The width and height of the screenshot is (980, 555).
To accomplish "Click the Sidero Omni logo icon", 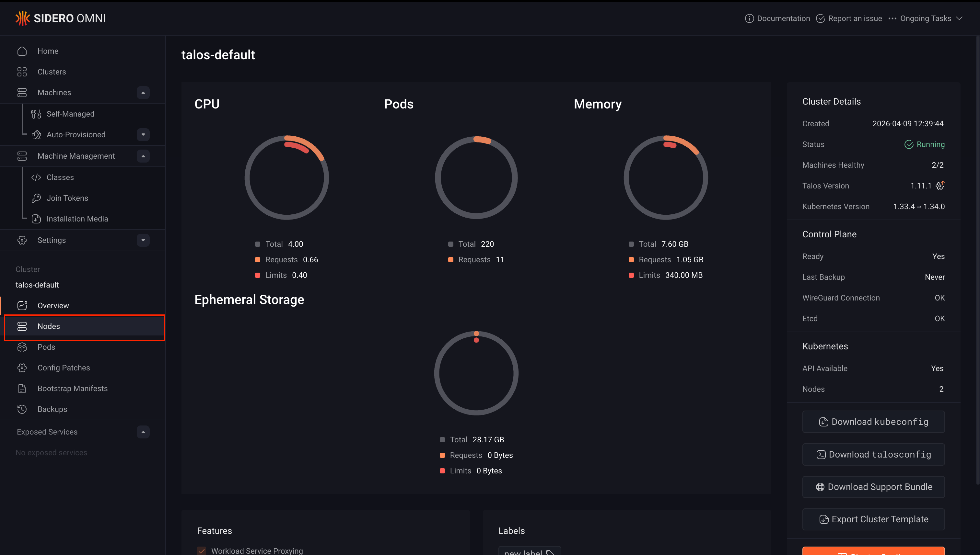I will [22, 18].
